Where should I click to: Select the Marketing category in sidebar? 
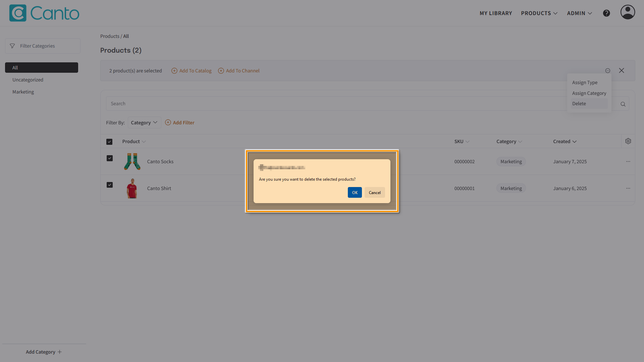coord(23,92)
